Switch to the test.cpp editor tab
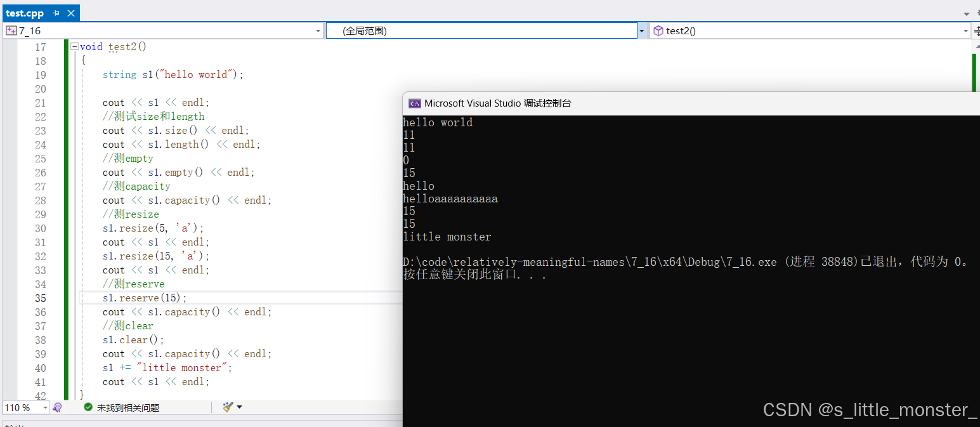 click(25, 13)
